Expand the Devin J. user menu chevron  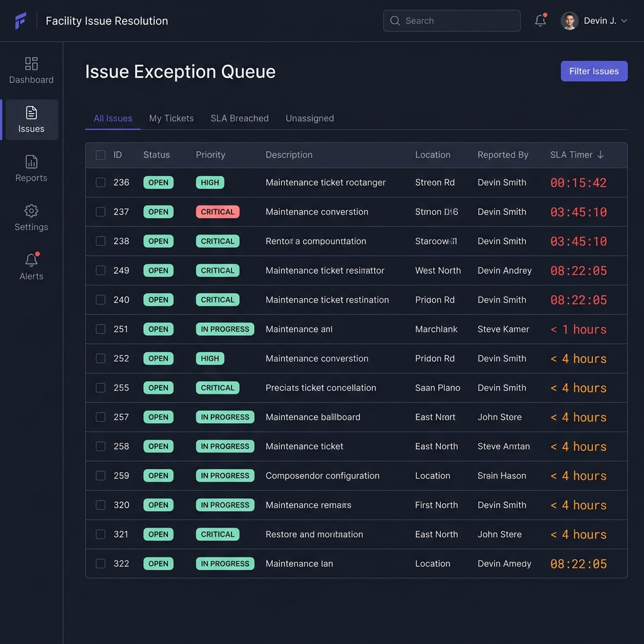tap(624, 21)
